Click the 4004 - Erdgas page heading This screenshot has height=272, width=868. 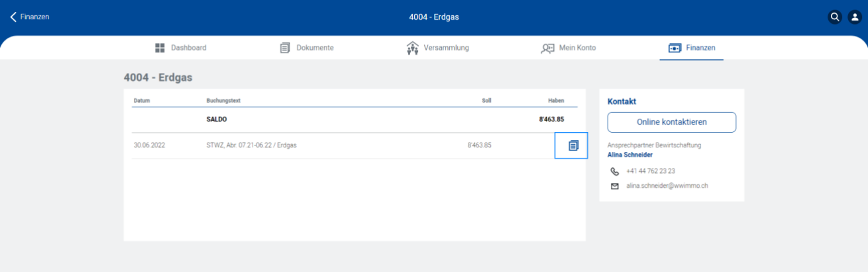coord(158,78)
